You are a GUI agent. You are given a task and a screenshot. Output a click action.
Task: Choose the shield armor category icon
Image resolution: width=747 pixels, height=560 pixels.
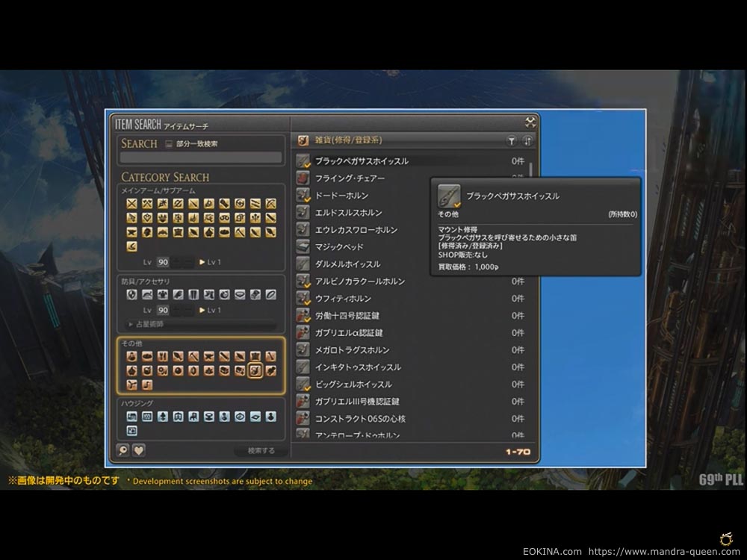132,295
